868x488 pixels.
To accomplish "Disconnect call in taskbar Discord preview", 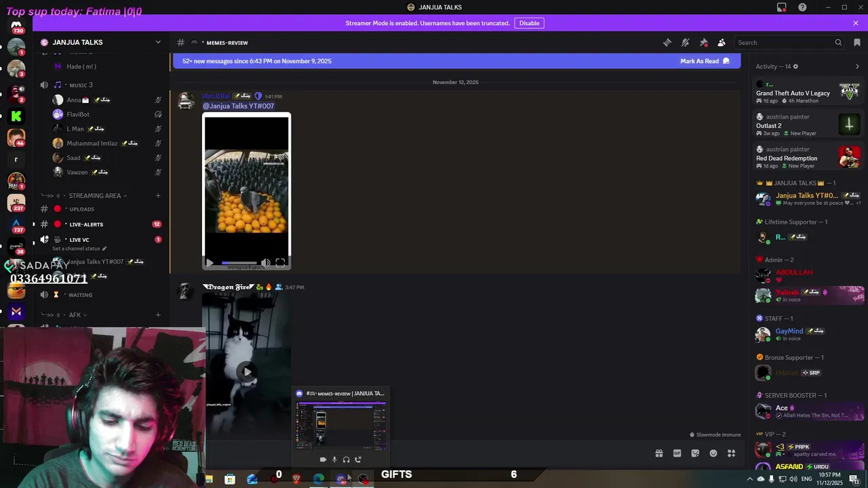I will (358, 460).
